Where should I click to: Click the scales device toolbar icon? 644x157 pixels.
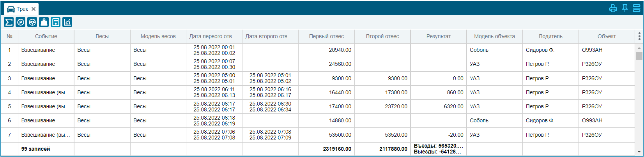point(56,22)
